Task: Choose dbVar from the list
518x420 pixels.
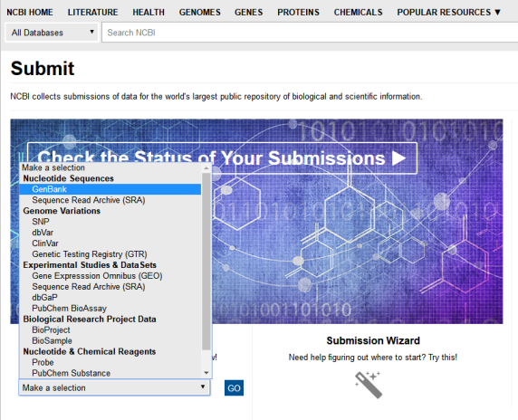Action: click(110, 233)
